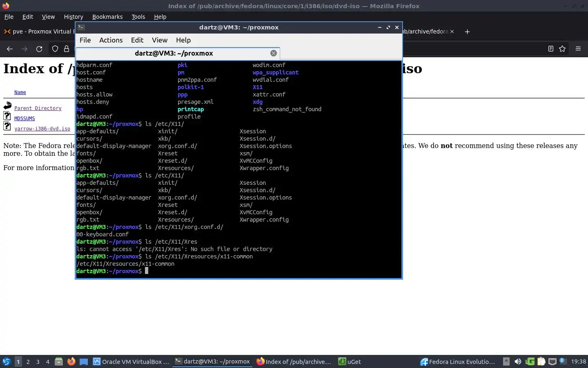Launch Firefox from taskbar quick launcher
The height and width of the screenshot is (368, 588).
point(71,361)
